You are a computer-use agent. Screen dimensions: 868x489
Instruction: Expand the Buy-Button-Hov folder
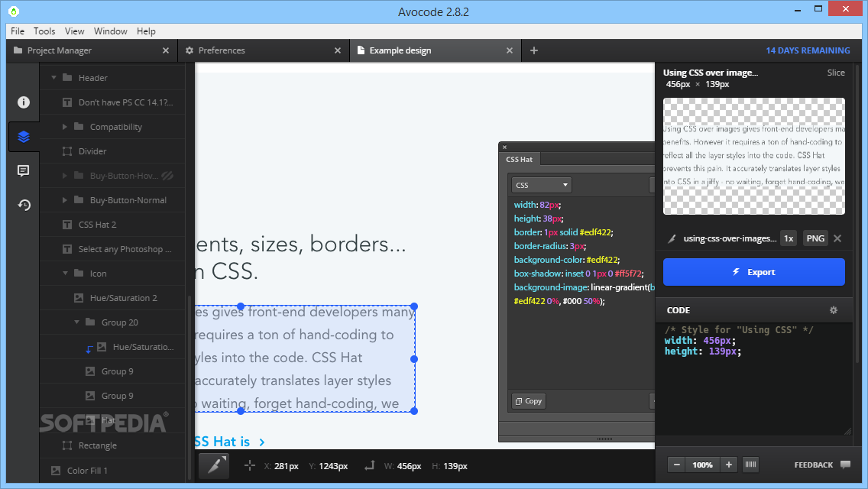click(65, 176)
